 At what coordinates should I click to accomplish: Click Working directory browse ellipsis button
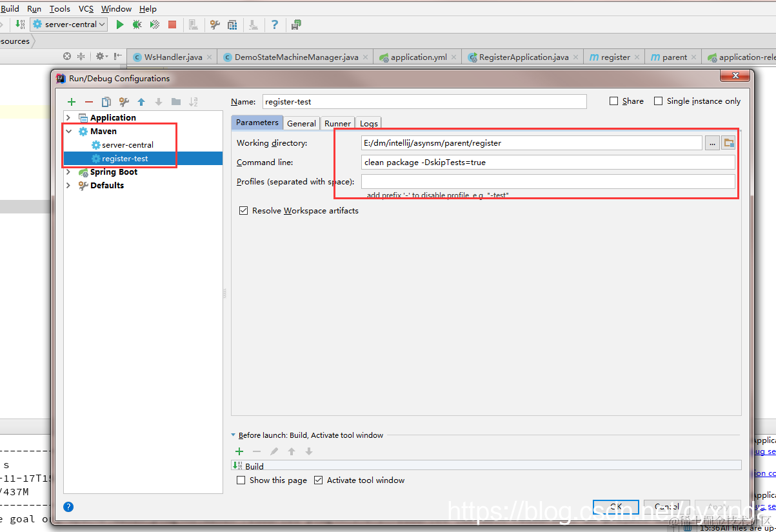pos(712,143)
